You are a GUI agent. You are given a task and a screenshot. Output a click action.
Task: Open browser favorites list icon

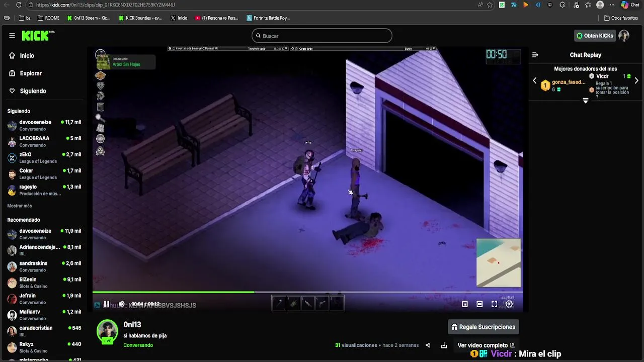tap(588, 5)
